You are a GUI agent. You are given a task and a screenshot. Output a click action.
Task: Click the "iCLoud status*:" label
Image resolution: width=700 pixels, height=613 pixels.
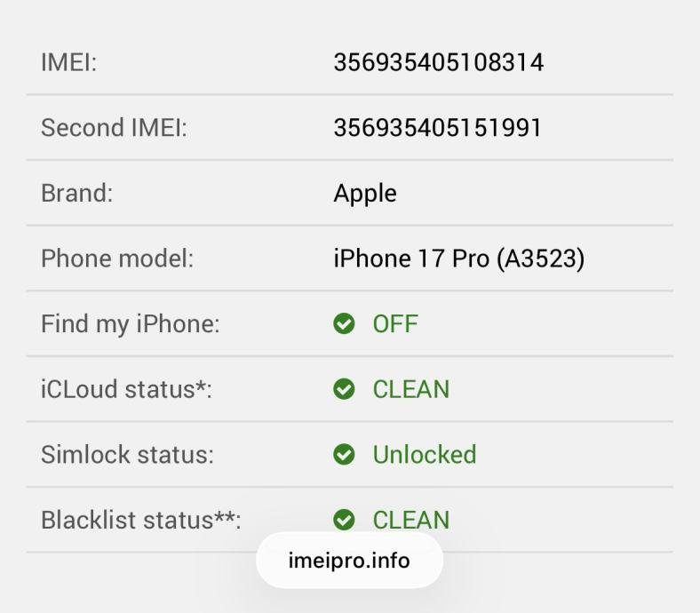pos(126,389)
